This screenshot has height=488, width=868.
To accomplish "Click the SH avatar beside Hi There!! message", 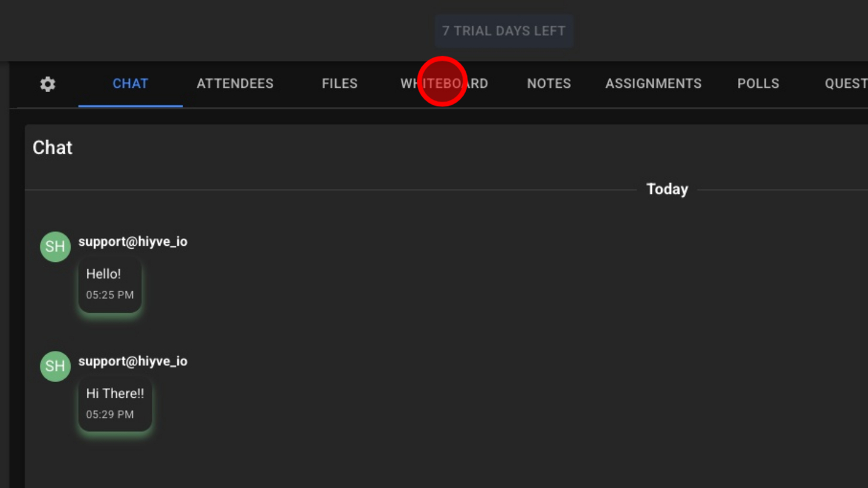I will 55,366.
